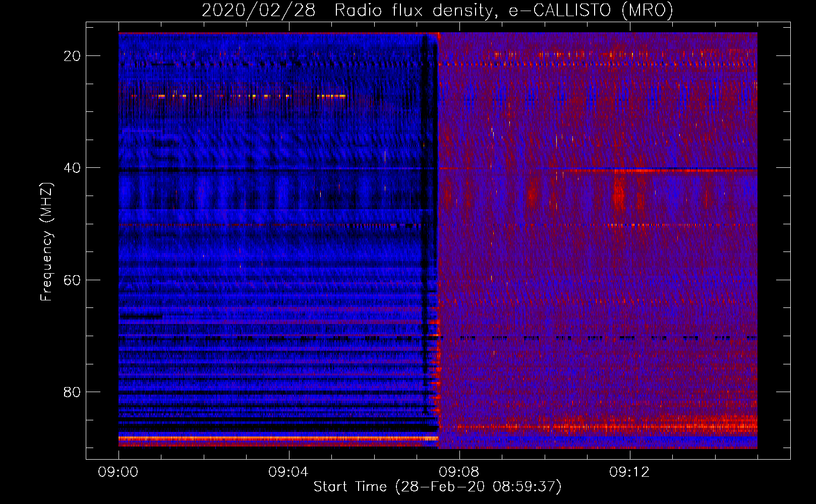Click the '09:12' time tick label
This screenshot has width=816, height=504.
[629, 472]
